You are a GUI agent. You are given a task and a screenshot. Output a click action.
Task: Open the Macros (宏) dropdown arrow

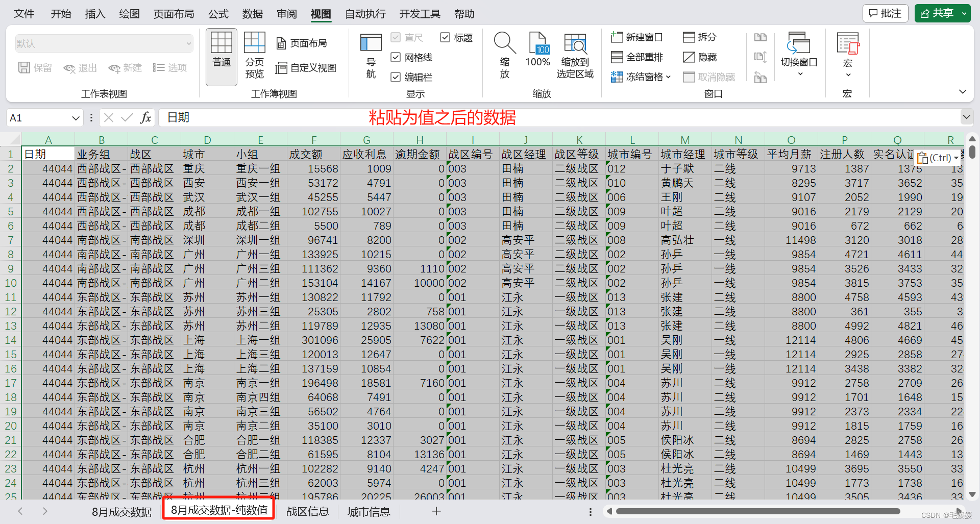click(x=848, y=75)
